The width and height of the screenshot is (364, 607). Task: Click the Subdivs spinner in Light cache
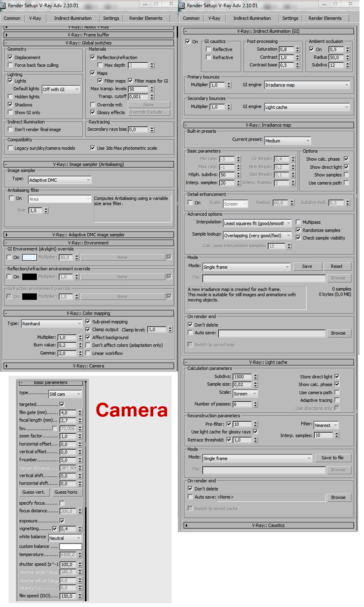256,377
